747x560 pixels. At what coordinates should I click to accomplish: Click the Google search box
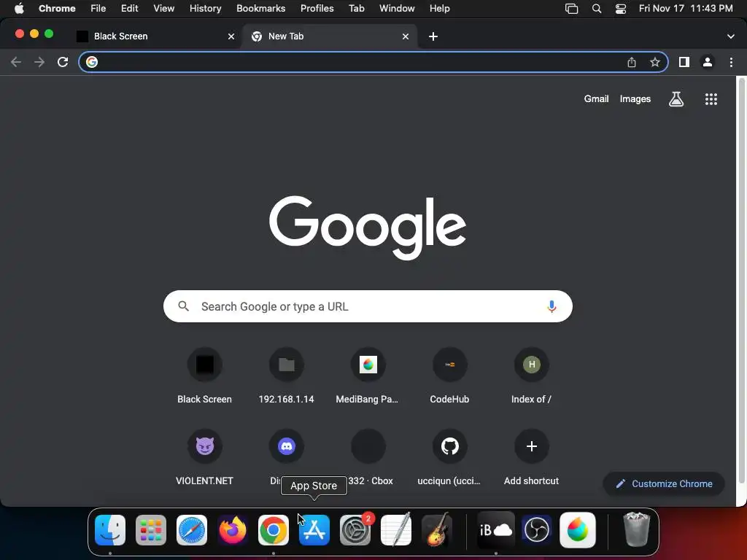(368, 306)
